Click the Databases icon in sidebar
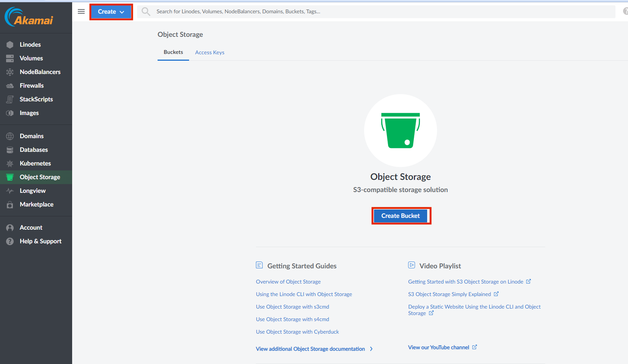The height and width of the screenshot is (364, 628). pos(10,150)
